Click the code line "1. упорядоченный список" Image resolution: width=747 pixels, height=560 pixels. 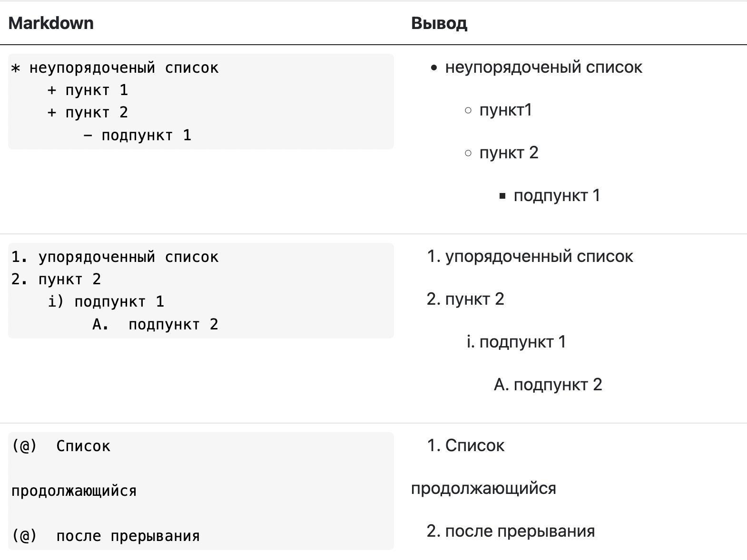(115, 257)
